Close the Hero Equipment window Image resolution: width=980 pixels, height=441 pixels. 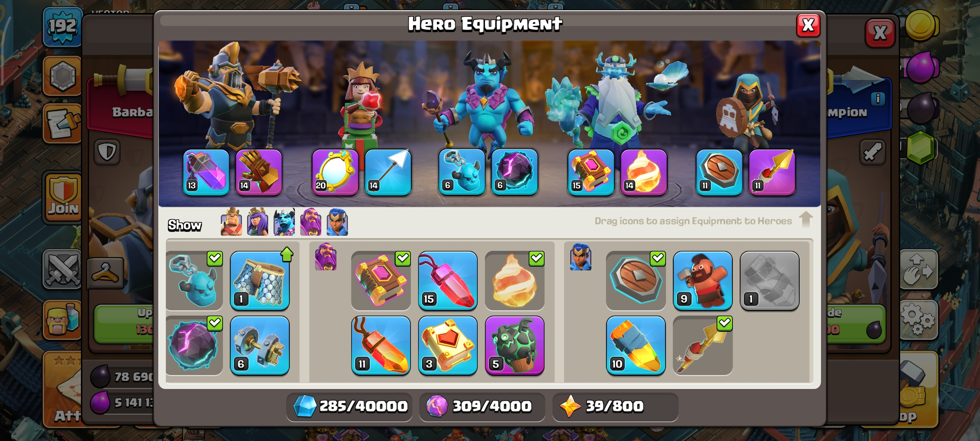click(x=808, y=26)
